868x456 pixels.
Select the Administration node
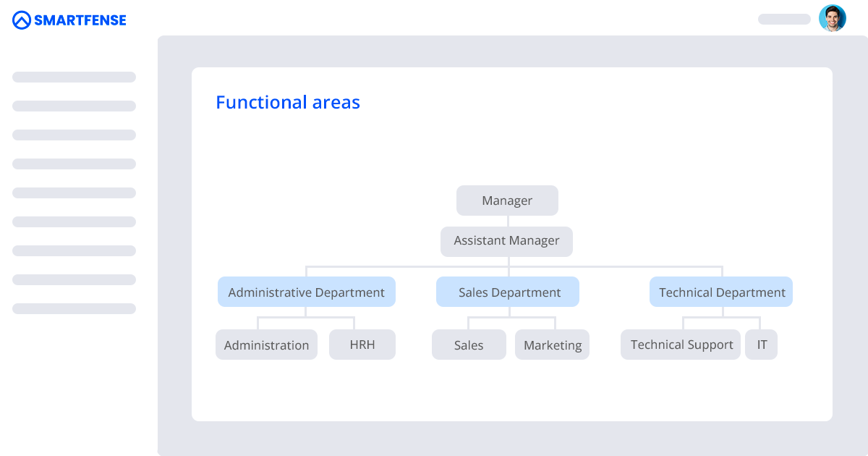click(x=266, y=345)
